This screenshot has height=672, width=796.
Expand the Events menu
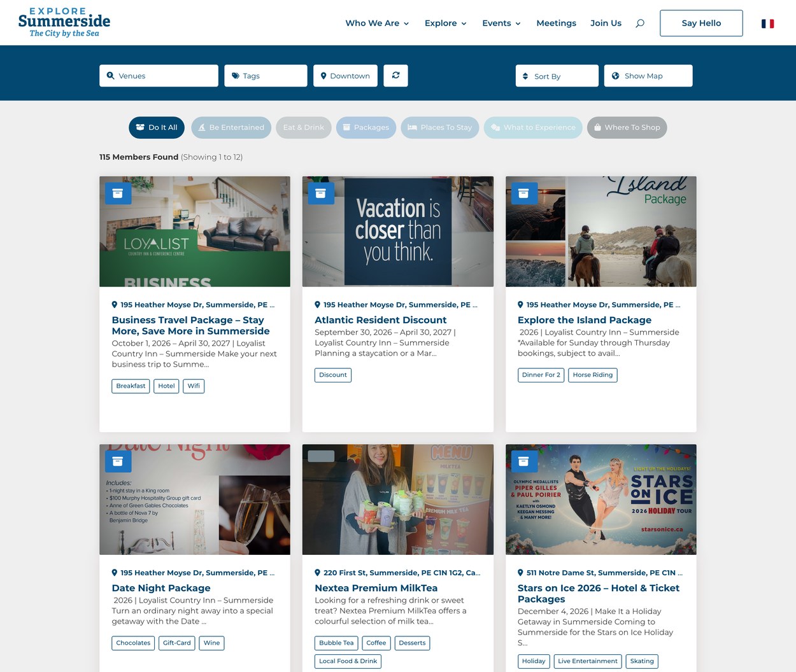(x=501, y=23)
